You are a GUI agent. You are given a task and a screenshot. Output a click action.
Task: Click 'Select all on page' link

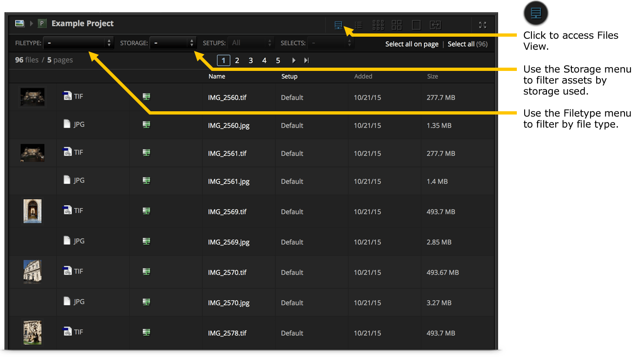pos(412,44)
